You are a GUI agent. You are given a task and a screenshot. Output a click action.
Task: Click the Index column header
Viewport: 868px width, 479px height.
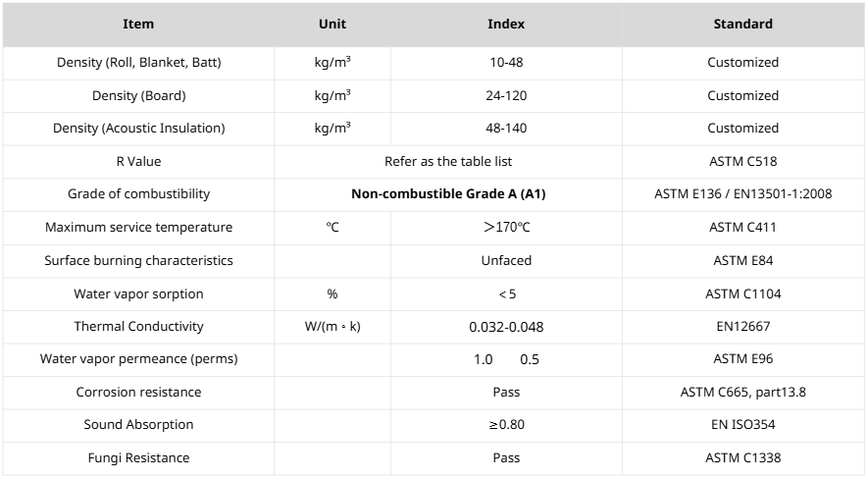coord(506,24)
